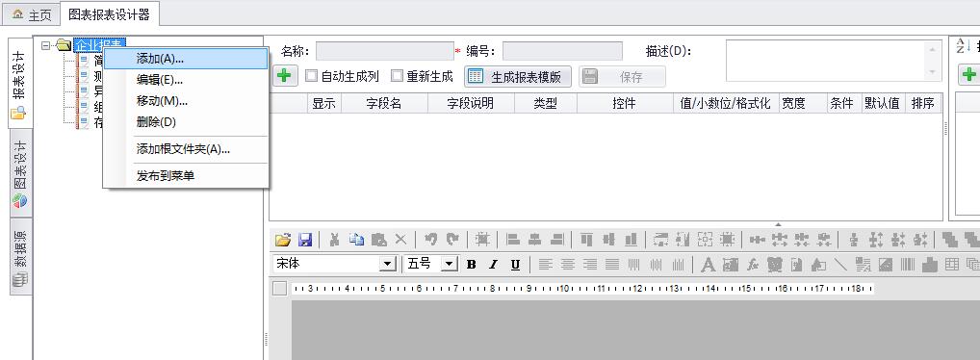Click the 名称 input field
The height and width of the screenshot is (360, 980).
[385, 51]
